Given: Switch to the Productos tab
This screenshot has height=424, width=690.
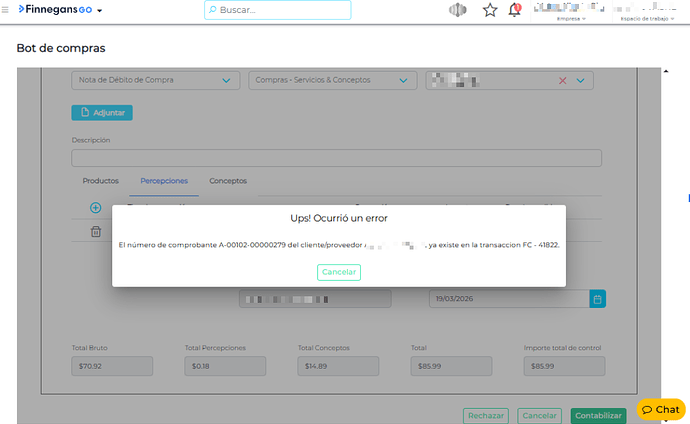Looking at the screenshot, I should coord(100,181).
